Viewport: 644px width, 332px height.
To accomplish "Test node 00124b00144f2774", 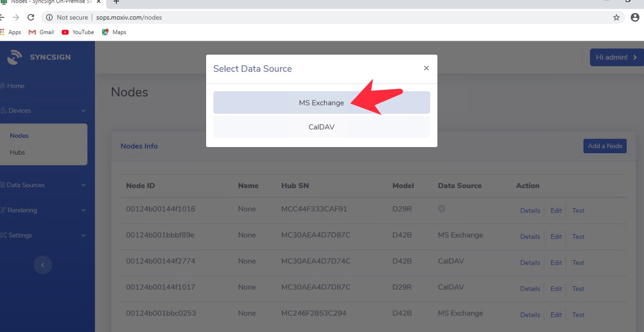I will click(x=578, y=263).
